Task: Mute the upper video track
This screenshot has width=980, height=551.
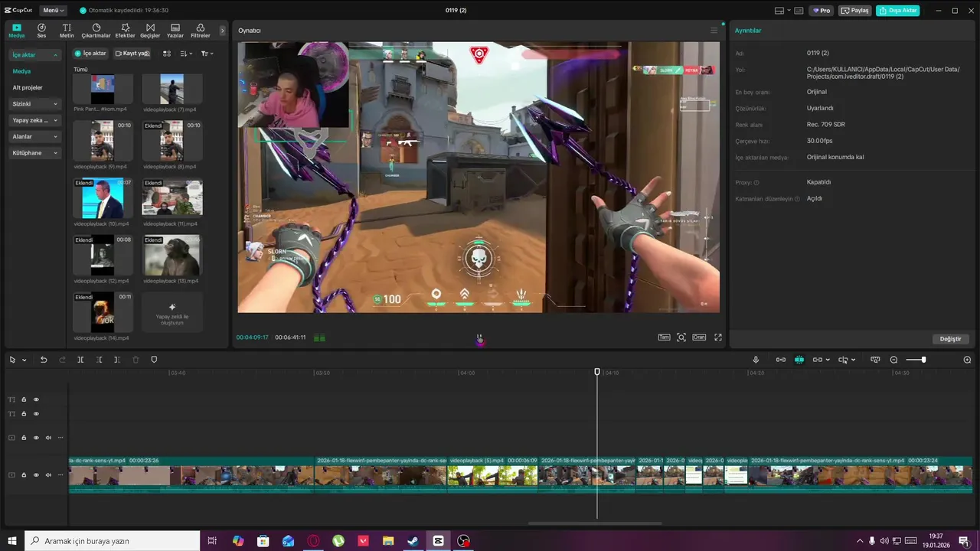Action: (48, 438)
